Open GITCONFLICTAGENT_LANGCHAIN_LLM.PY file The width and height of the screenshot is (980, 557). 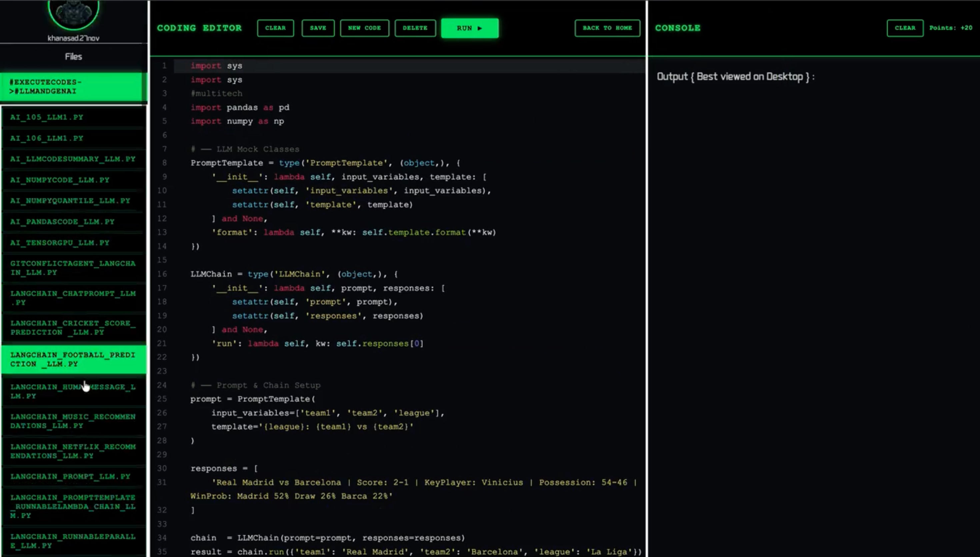click(x=73, y=268)
